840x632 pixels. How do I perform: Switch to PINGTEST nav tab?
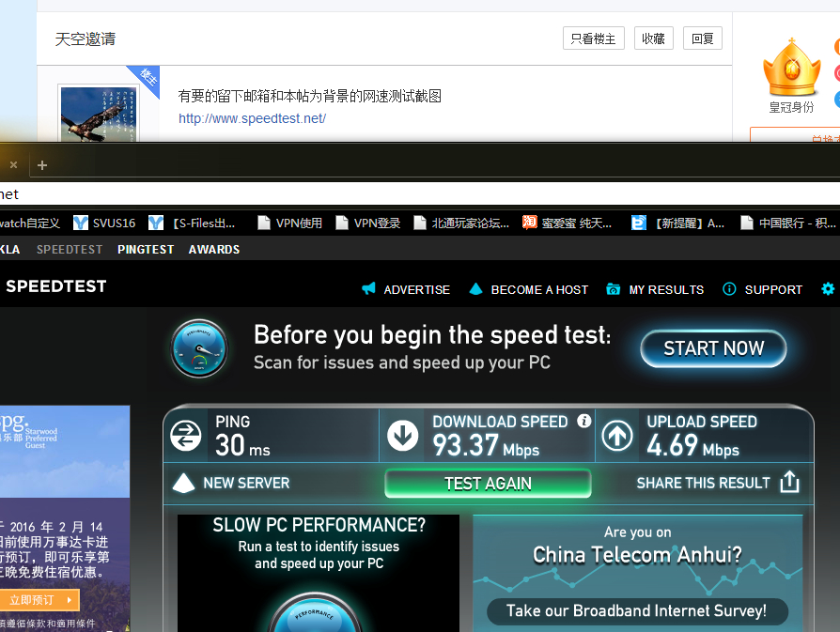coord(146,250)
